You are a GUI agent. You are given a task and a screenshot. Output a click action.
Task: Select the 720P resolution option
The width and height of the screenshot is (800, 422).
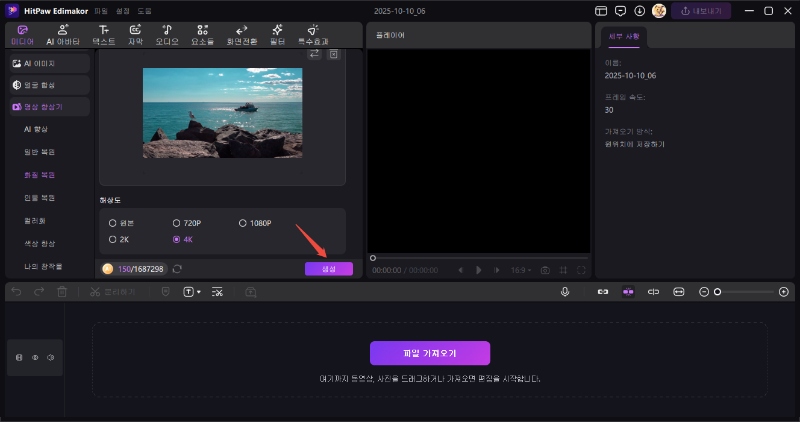[x=178, y=223]
